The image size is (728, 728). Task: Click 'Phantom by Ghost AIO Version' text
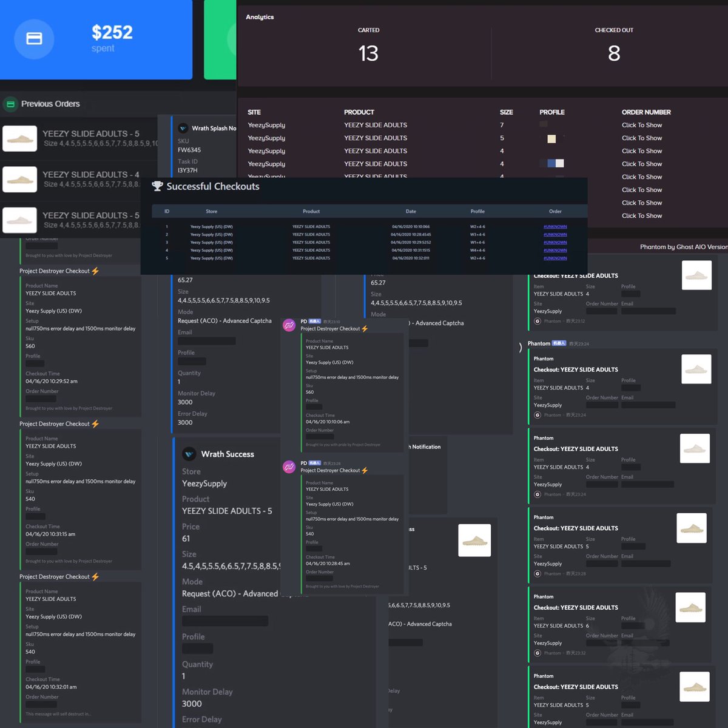tap(684, 247)
